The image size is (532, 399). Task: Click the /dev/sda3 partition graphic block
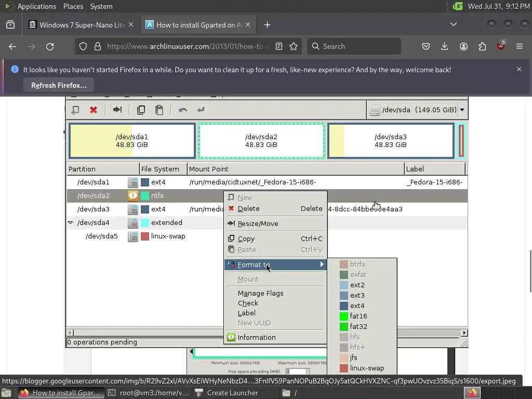coord(391,141)
